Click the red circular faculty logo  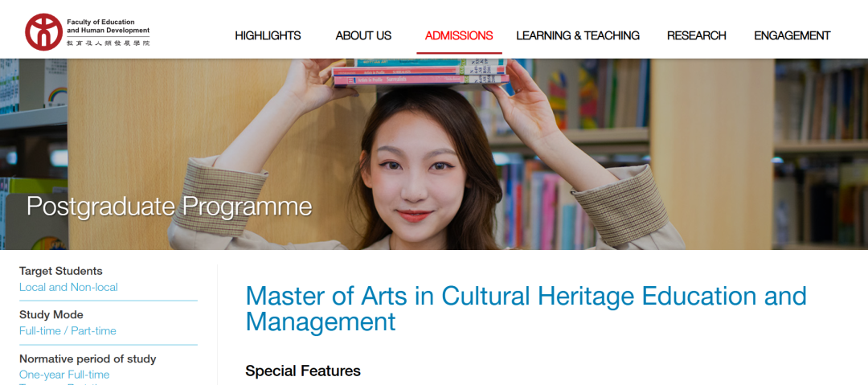pos(43,32)
